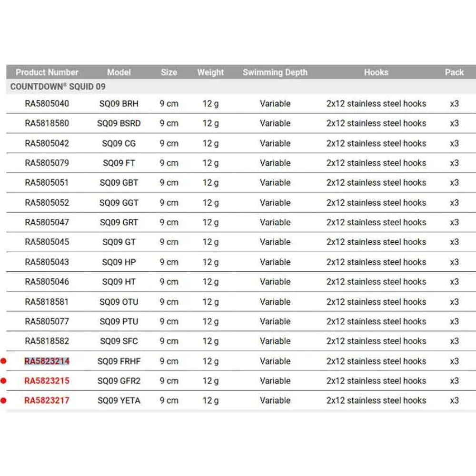476x476 pixels.
Task: Open the red RA5823215 product link
Action: pyautogui.click(x=47, y=381)
